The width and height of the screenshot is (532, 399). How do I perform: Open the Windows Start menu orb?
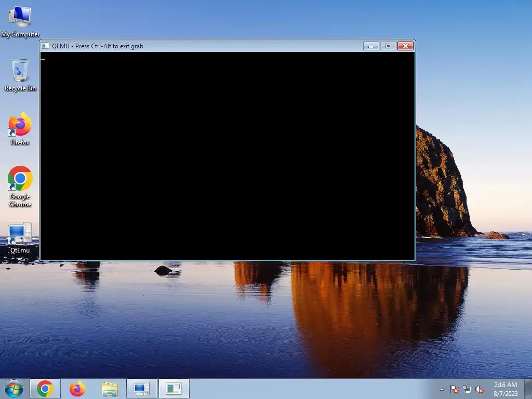[x=14, y=389]
